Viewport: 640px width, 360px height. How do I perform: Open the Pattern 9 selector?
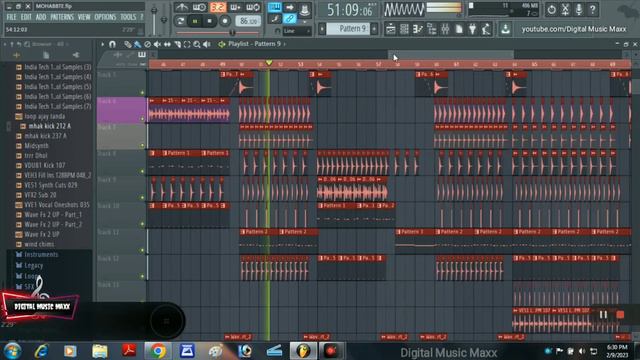(x=348, y=29)
